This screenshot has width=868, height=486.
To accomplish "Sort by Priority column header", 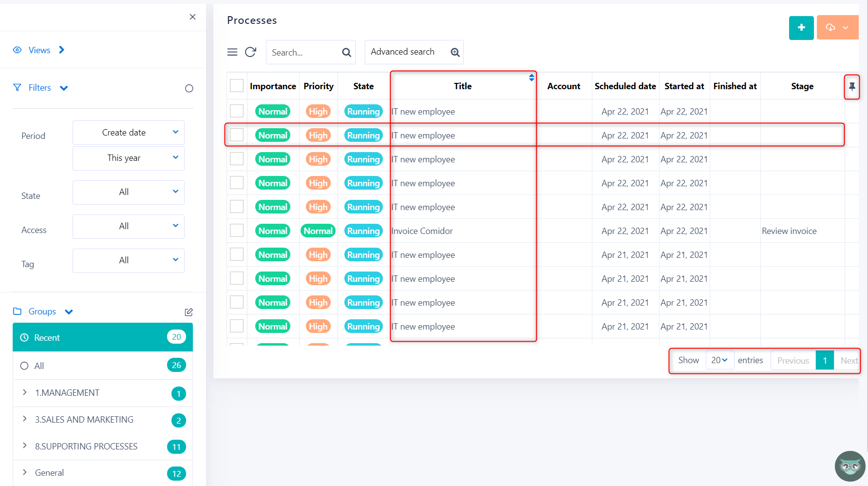I will tap(319, 86).
